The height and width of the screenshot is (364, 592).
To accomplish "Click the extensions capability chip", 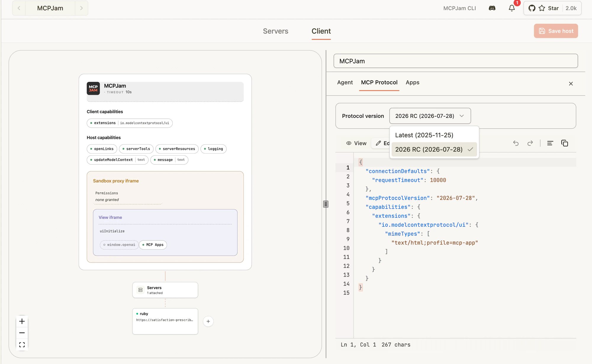I will pyautogui.click(x=130, y=123).
